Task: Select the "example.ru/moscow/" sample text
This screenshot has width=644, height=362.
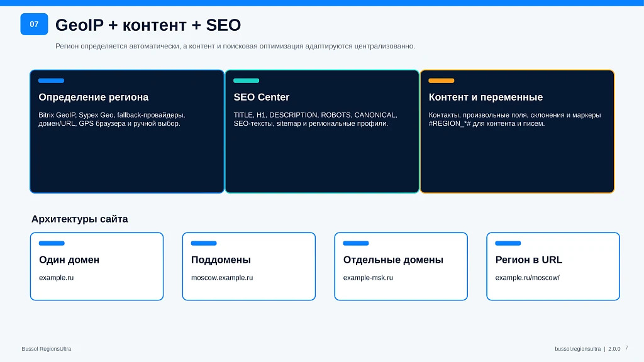Action: click(x=528, y=277)
